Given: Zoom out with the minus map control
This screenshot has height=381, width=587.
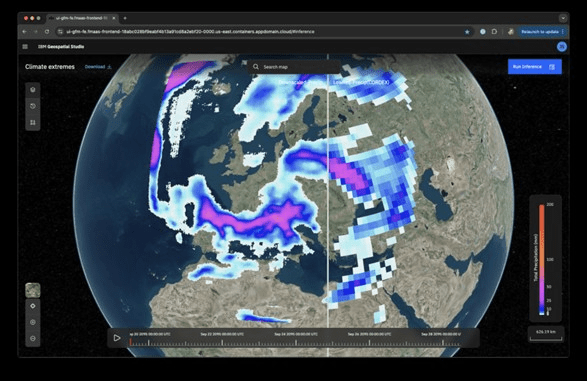Looking at the screenshot, I should (x=33, y=338).
